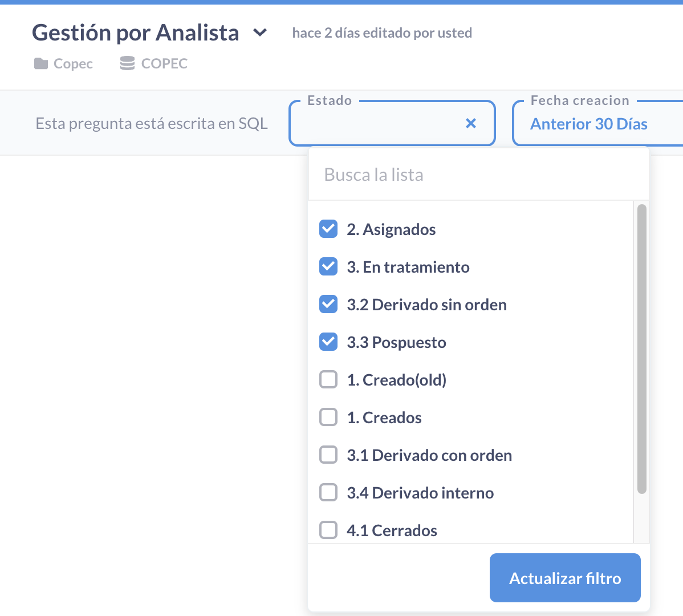Viewport: 683px width, 616px height.
Task: Open the dashboard title dropdown chevron
Action: pyautogui.click(x=260, y=33)
